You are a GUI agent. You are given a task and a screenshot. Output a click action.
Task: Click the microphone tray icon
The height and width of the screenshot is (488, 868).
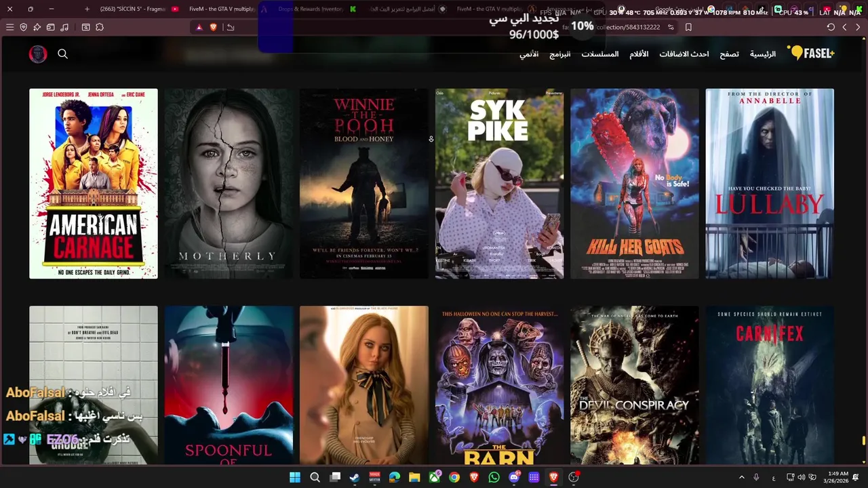click(x=756, y=477)
